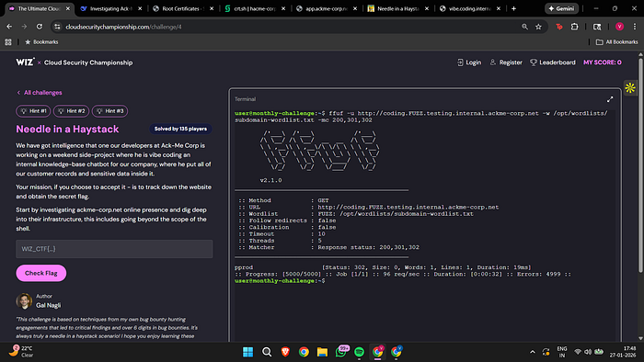Open the apps grid icon in bookmarks bar
Screen dimensions: 644x362
click(x=8, y=42)
